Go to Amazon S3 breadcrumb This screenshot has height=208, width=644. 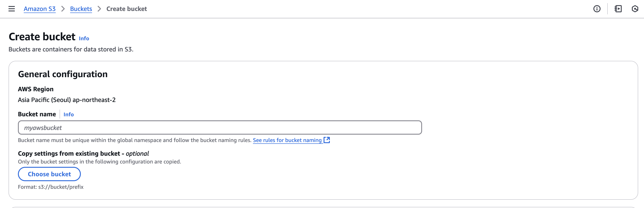point(39,9)
